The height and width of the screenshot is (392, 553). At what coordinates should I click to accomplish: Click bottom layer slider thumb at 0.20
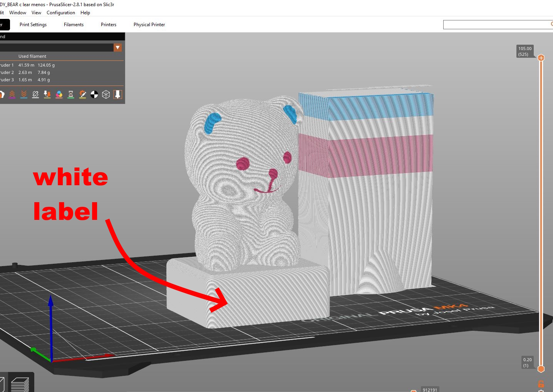pos(541,369)
